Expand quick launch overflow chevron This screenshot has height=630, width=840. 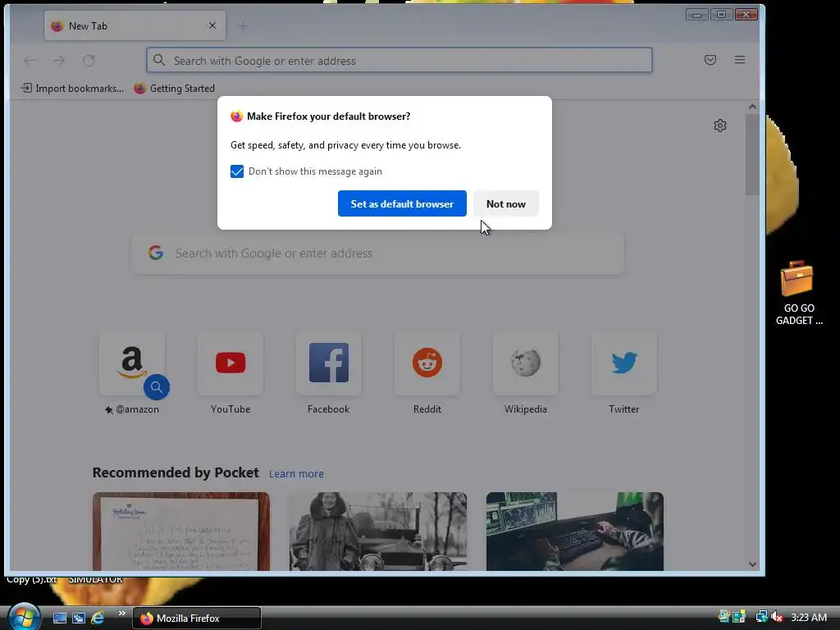(121, 614)
